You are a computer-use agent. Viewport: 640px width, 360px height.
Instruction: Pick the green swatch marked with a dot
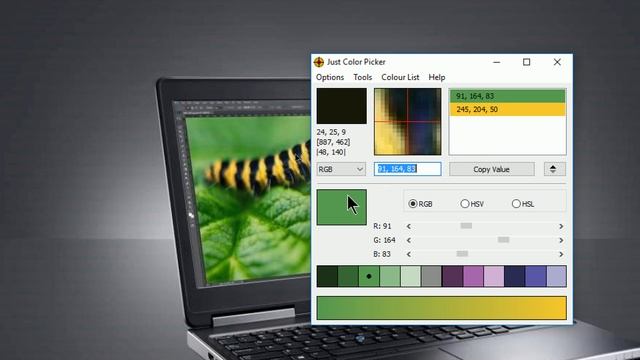click(369, 276)
